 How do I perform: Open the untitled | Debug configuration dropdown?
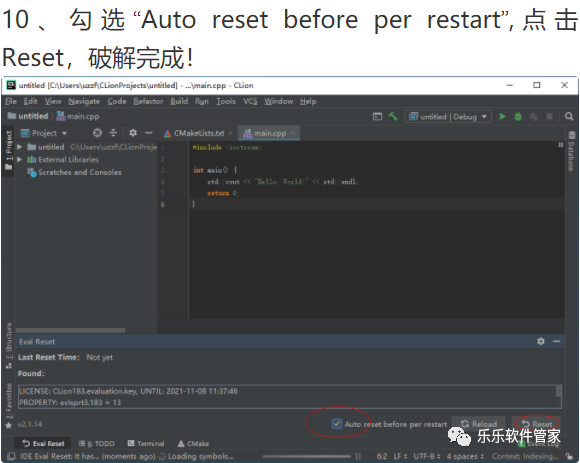pos(448,116)
